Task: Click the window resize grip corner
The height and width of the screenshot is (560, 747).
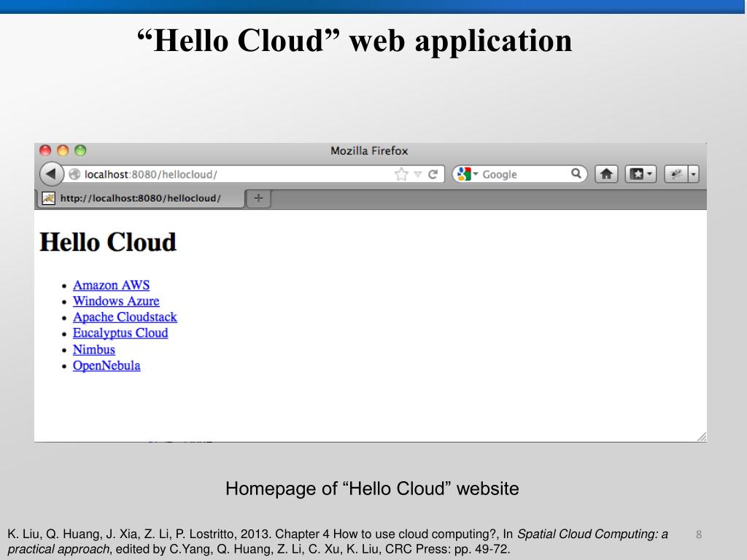Action: coord(701,437)
